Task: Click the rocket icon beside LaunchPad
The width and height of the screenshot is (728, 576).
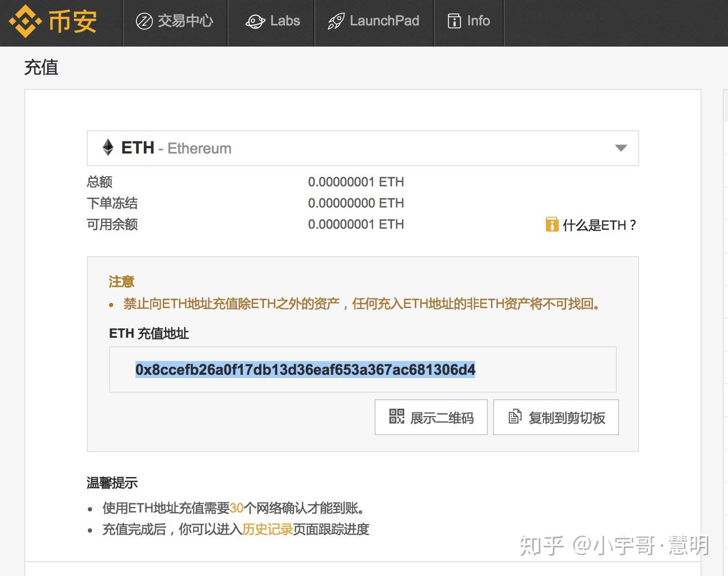Action: point(334,20)
